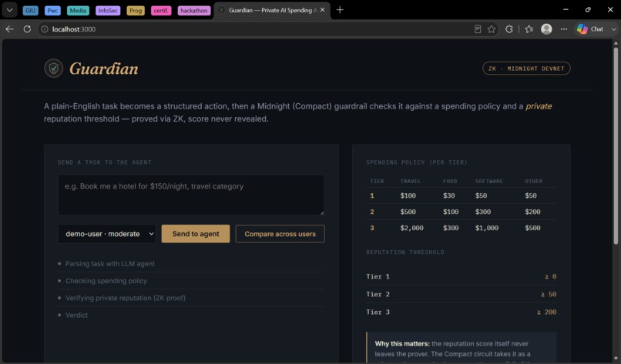Screen dimensions: 621x364
Task: Click 'SEND A TASK TO THE AGENT' heading
Action: pos(105,162)
